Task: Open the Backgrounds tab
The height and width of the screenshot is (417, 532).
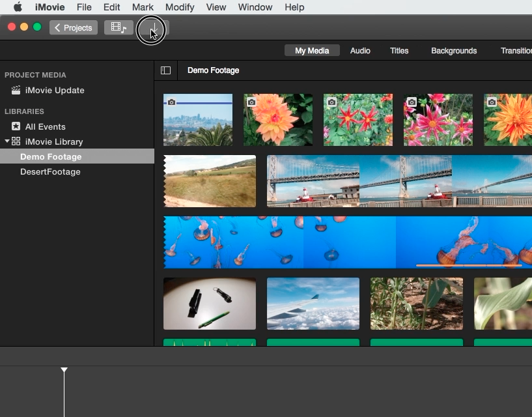Action: click(x=454, y=51)
